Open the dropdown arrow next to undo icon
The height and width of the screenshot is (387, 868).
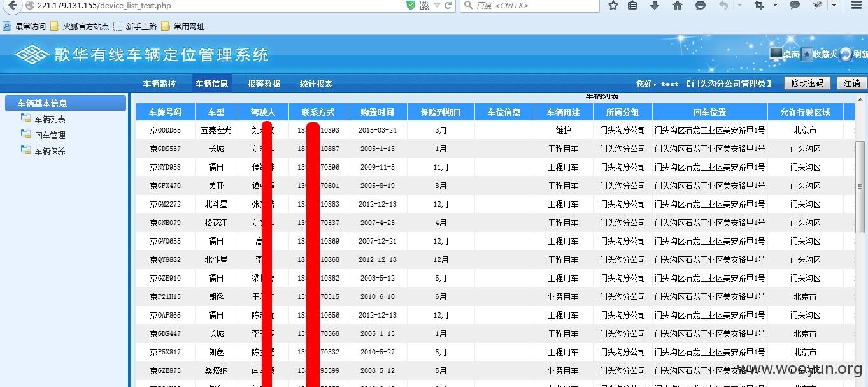pos(739,5)
